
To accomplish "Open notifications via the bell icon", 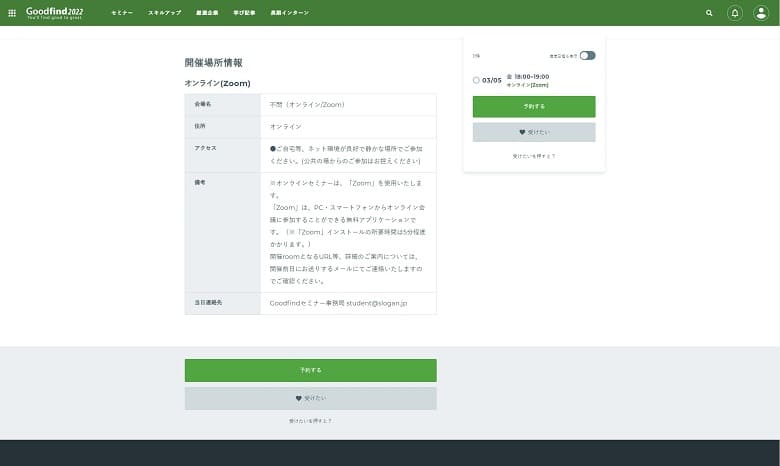I will 735,13.
